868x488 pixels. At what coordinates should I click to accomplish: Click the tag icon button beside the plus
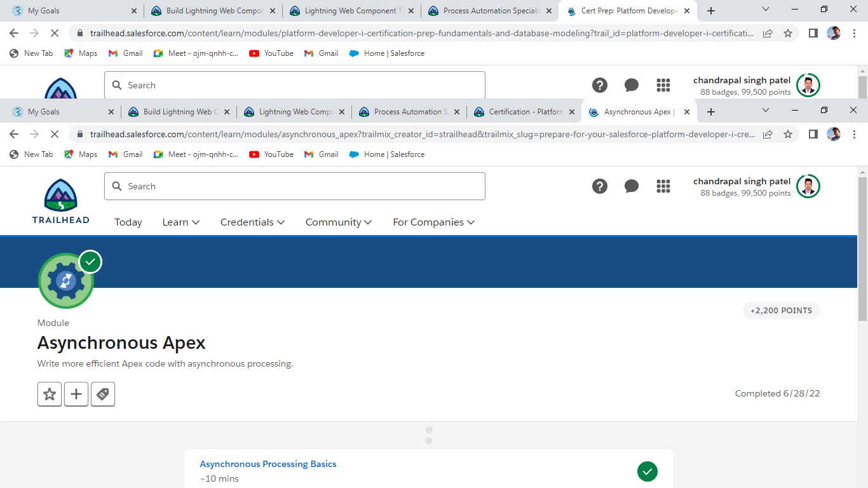point(103,394)
